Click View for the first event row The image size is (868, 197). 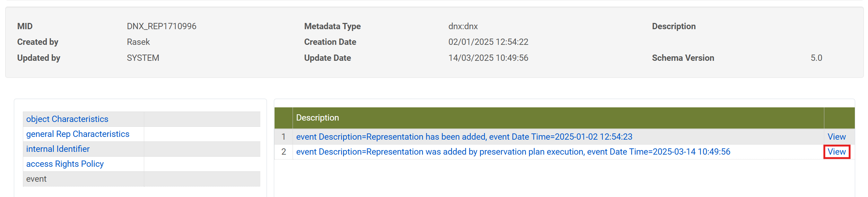(x=836, y=137)
